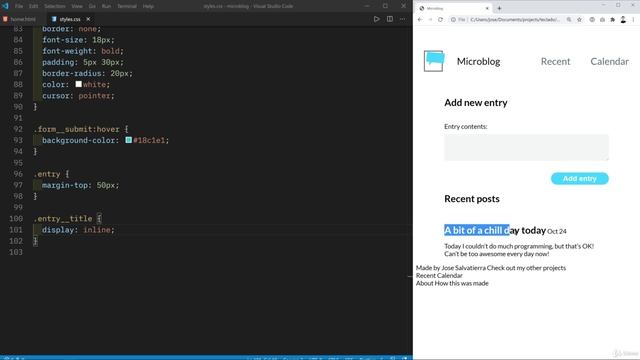640x360 pixels.
Task: Bookmark this page with the star icon
Action: coord(579,20)
